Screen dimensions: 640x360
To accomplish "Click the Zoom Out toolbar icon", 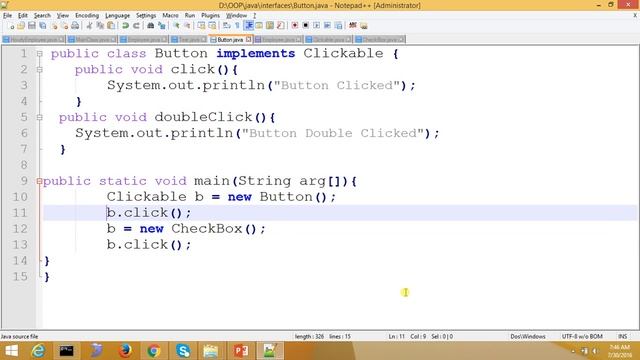I will click(187, 25).
